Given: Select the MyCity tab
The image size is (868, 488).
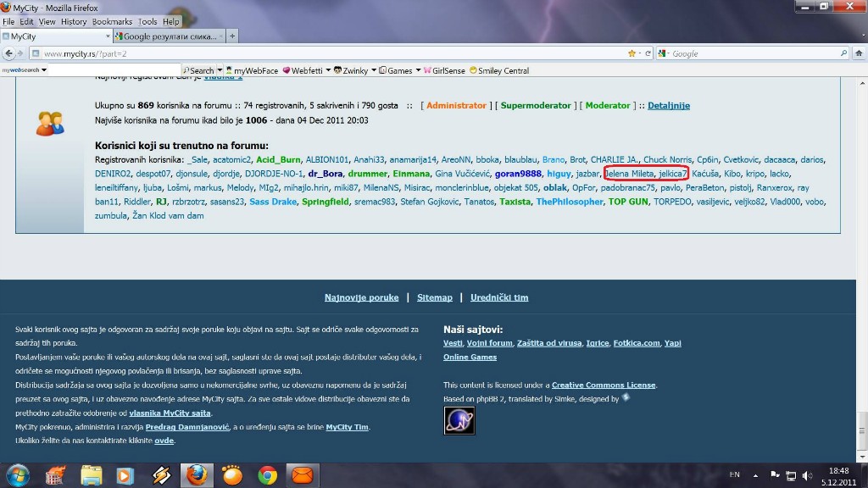Looking at the screenshot, I should click(x=55, y=36).
